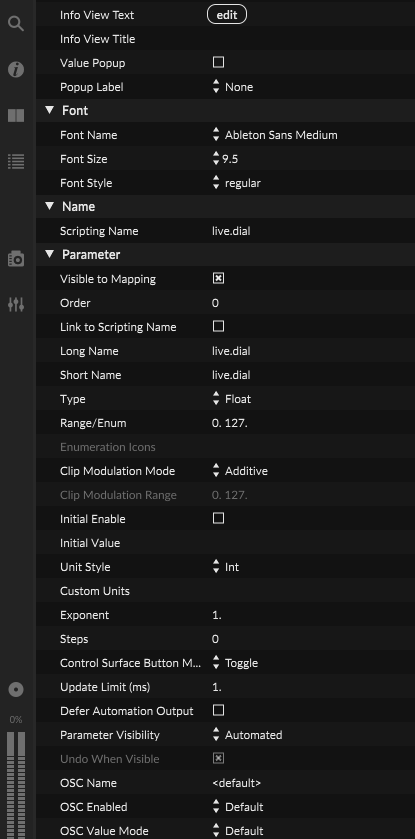This screenshot has height=839, width=415.
Task: Open the Unit Style dropdown showing Int
Action: [226, 567]
